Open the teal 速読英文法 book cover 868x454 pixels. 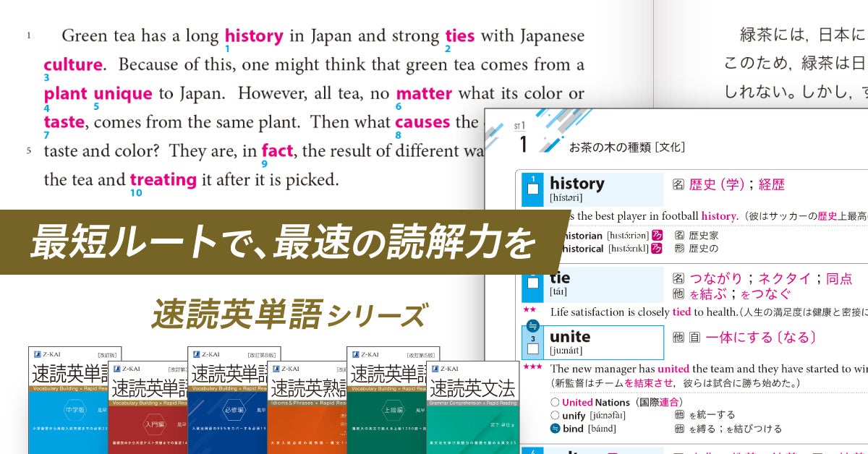pos(472,407)
